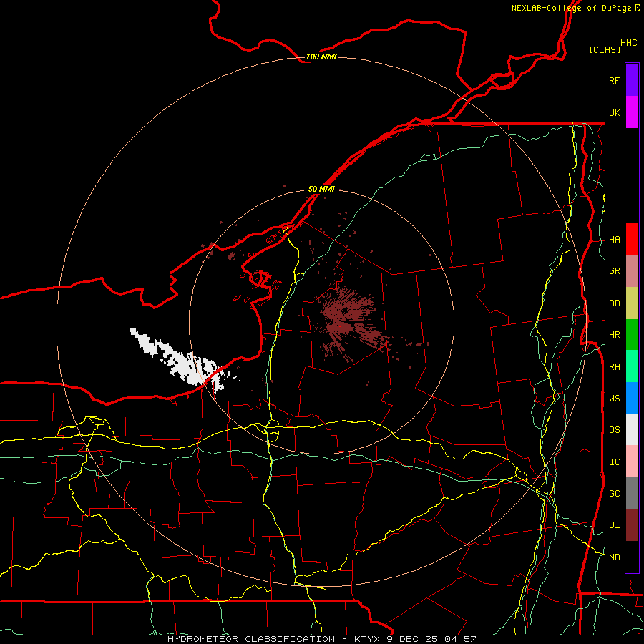Click the HR legend label
This screenshot has width=644, height=644.
click(x=614, y=335)
